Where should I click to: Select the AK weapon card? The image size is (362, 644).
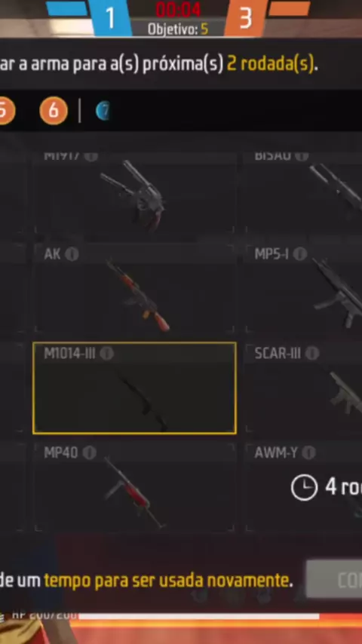134,288
